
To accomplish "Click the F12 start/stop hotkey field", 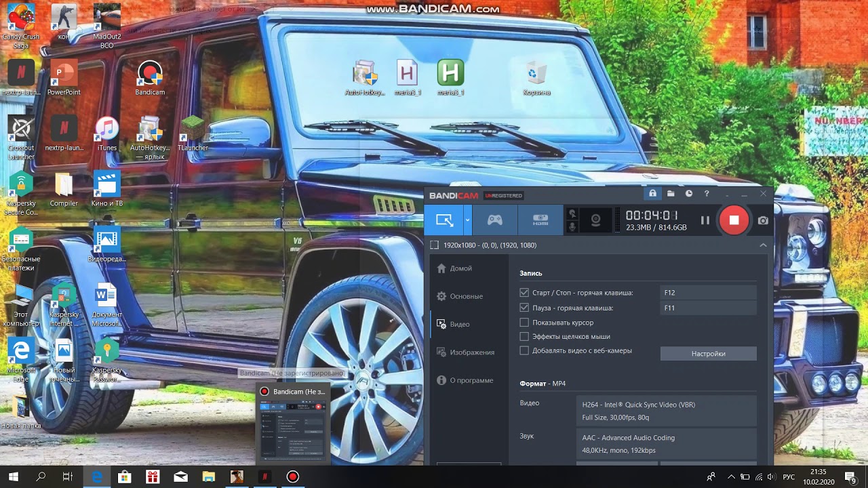I will 708,293.
